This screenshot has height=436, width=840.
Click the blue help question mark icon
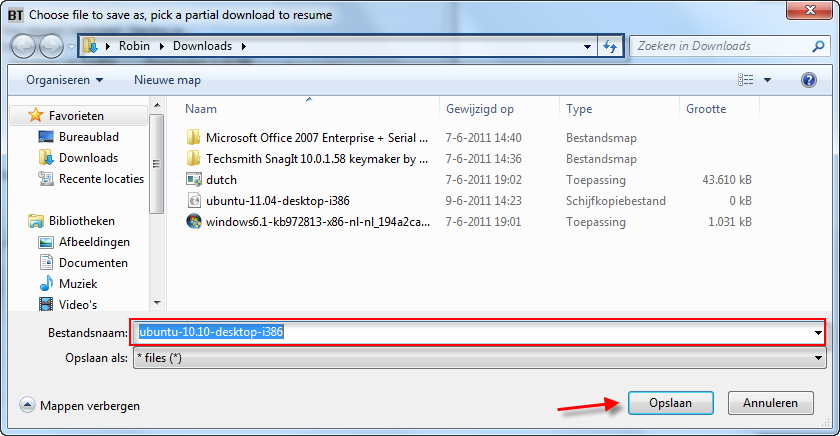[x=808, y=80]
